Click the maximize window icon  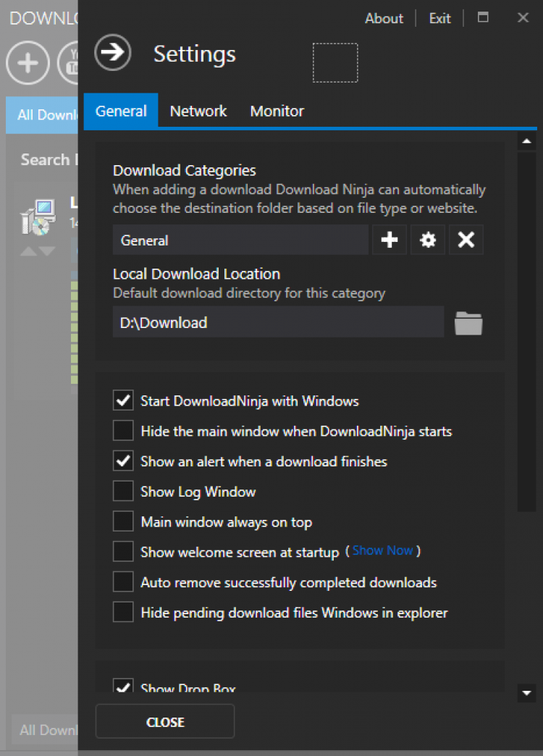(484, 18)
